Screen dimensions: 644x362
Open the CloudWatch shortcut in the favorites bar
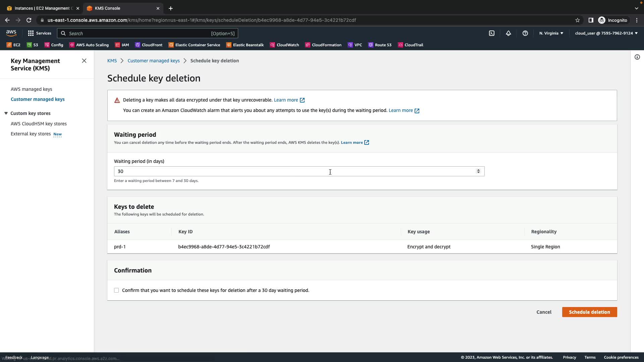(x=284, y=45)
